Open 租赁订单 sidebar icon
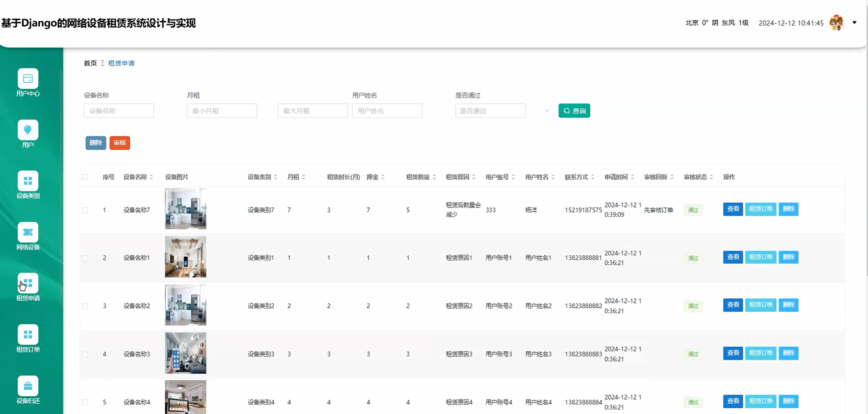Screen dimensions: 868x414 point(28,335)
